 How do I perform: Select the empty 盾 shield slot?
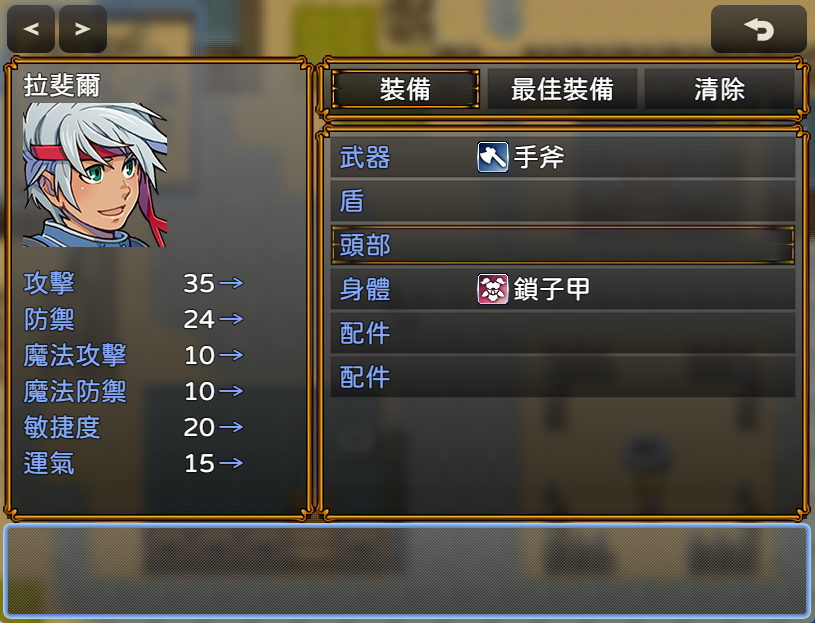coord(563,201)
